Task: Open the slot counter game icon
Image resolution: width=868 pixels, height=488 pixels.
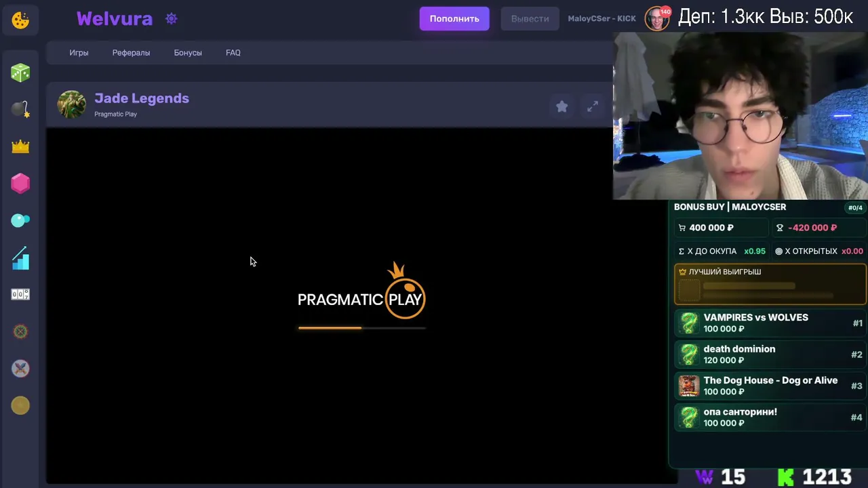Action: (20, 294)
